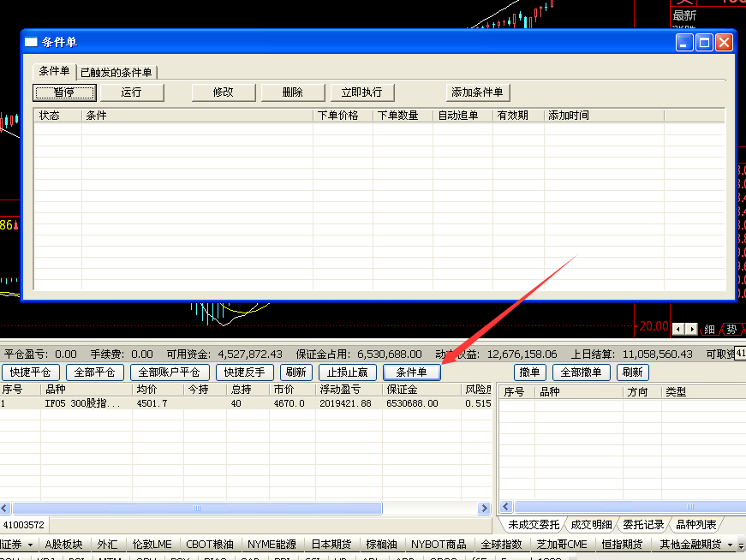The image size is (746, 560).
Task: Open the 证券 dropdown in the bottom bar
Action: pos(17,544)
